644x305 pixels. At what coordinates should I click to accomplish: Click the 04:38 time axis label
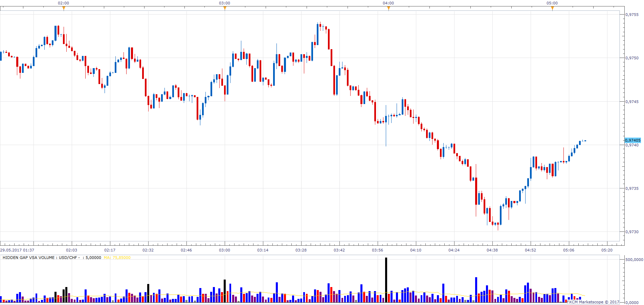[492, 250]
